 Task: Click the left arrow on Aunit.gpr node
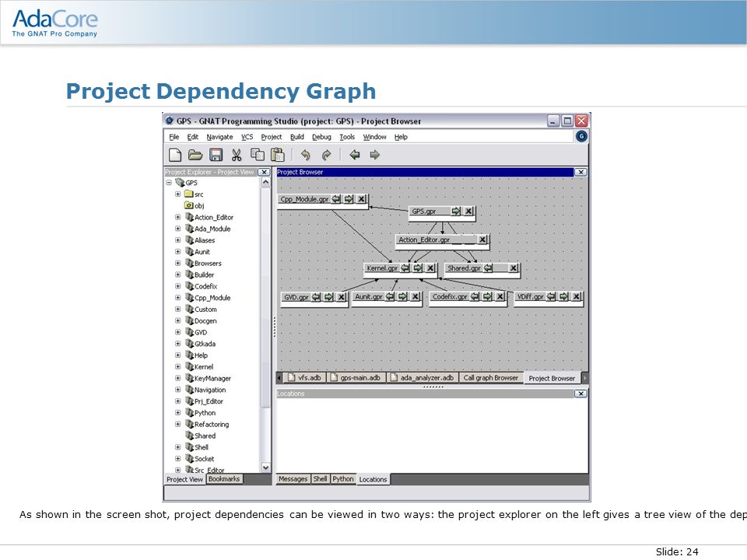[x=390, y=296]
